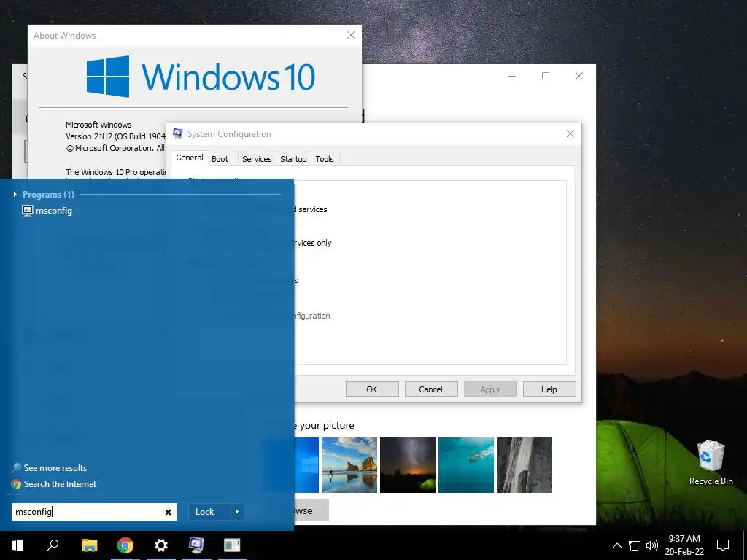This screenshot has height=560, width=747.
Task: Show hidden tray icons chevron
Action: 617,545
